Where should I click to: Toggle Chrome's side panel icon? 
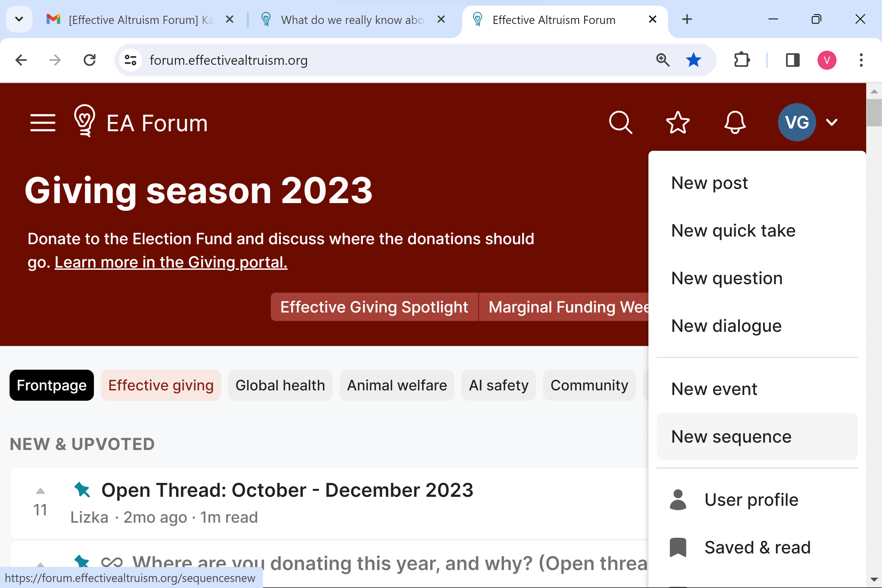tap(792, 60)
